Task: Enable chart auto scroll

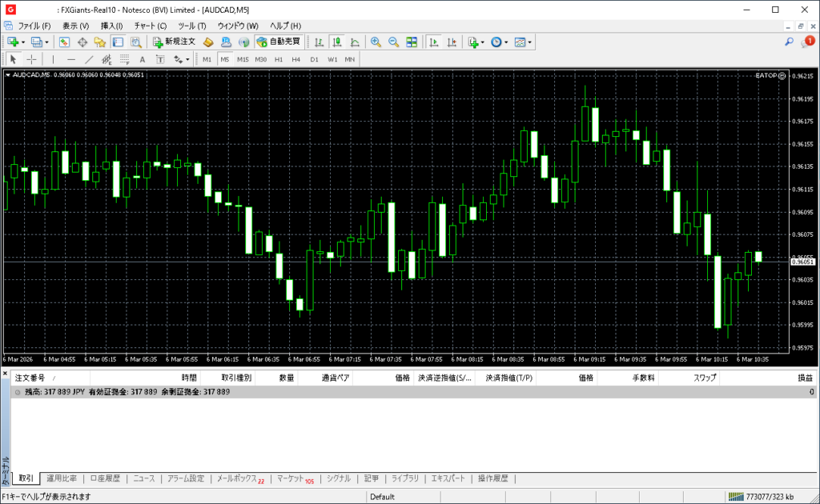Action: [433, 42]
